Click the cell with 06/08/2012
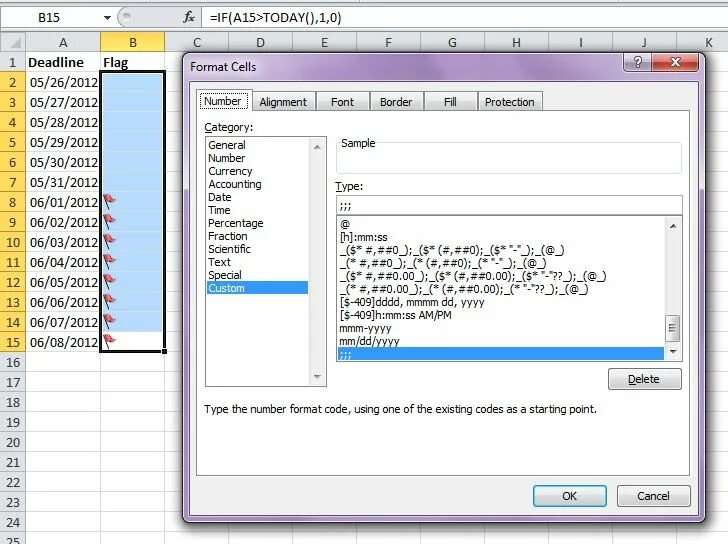This screenshot has height=544, width=728. pyautogui.click(x=63, y=342)
